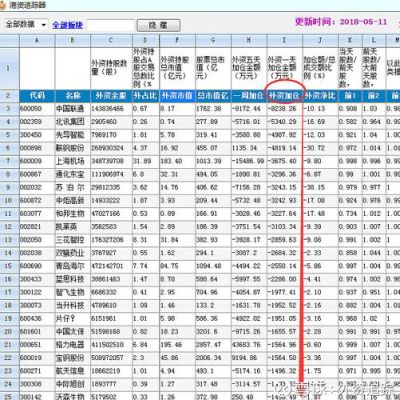Image resolution: width=400 pixels, height=400 pixels.
Task: Select the cell 青岛海尔
Action: coord(73,266)
